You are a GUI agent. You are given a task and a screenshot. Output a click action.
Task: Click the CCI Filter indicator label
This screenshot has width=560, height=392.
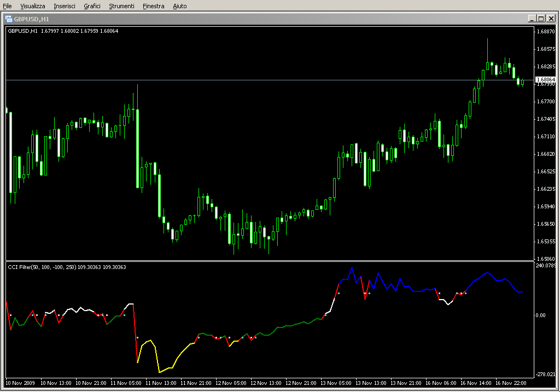point(67,267)
